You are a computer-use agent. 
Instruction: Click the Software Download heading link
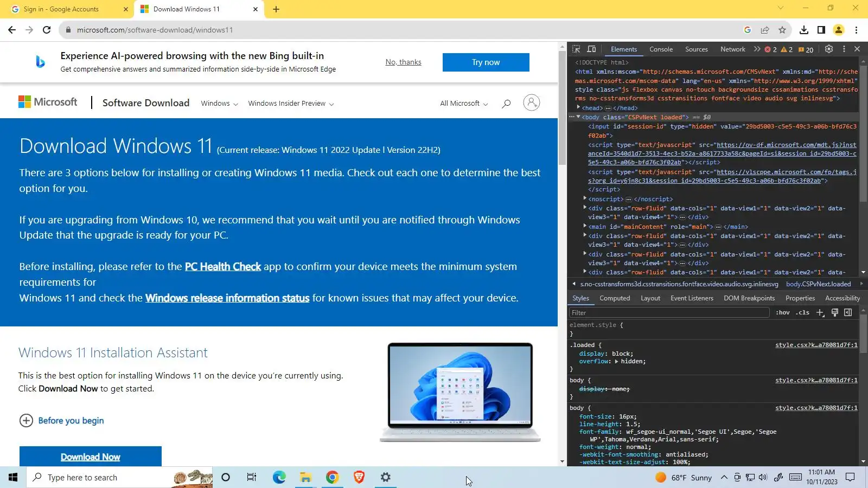pyautogui.click(x=146, y=103)
